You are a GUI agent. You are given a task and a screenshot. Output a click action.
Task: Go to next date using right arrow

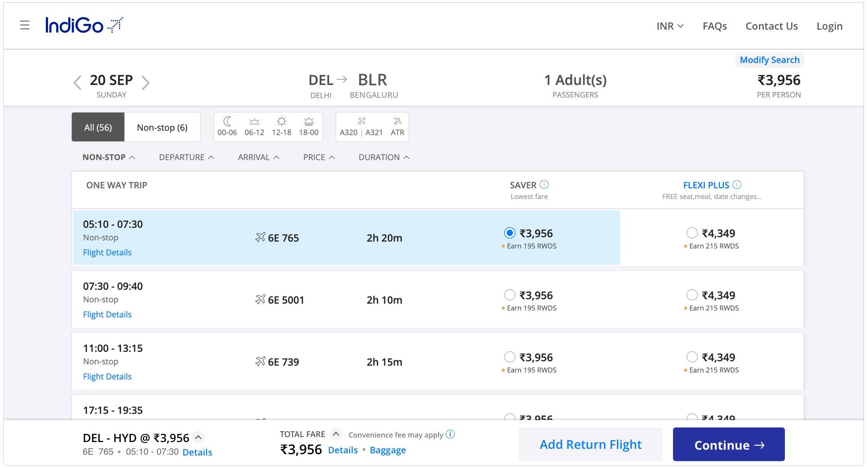coord(145,83)
